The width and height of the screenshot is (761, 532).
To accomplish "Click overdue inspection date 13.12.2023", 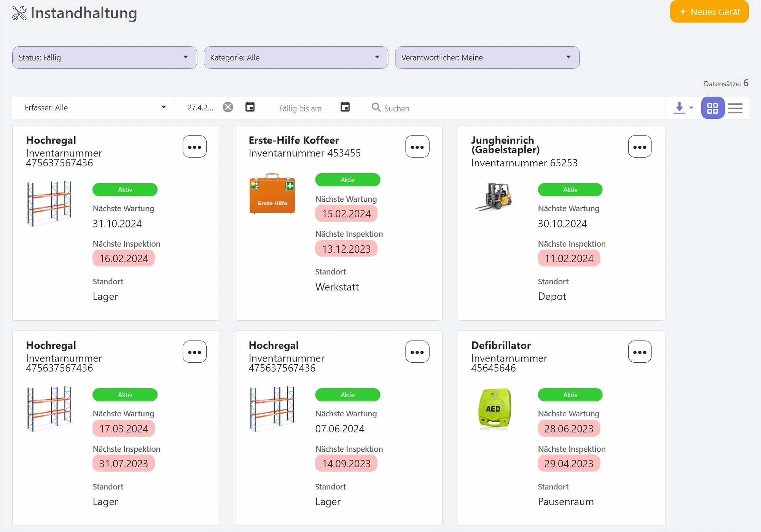I will pyautogui.click(x=346, y=249).
